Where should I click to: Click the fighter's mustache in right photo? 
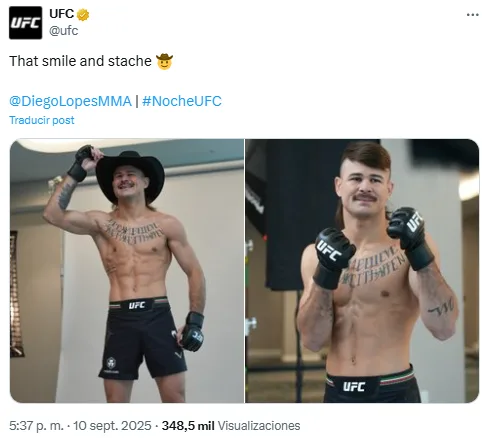click(x=365, y=197)
